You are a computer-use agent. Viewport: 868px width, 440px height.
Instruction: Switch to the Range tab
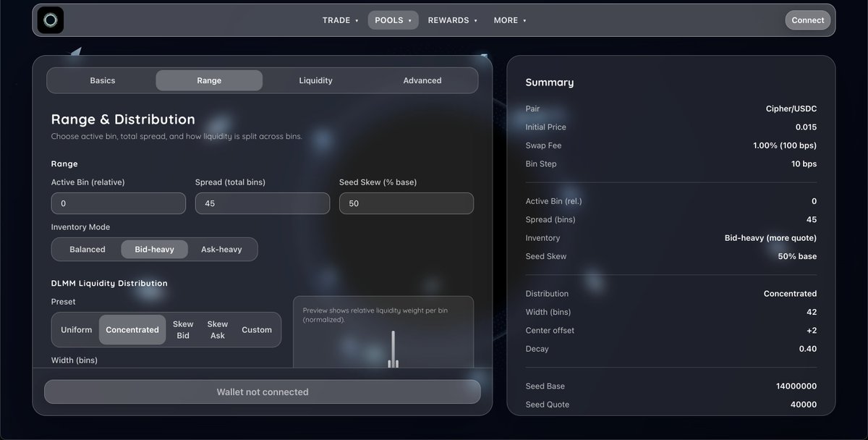209,80
